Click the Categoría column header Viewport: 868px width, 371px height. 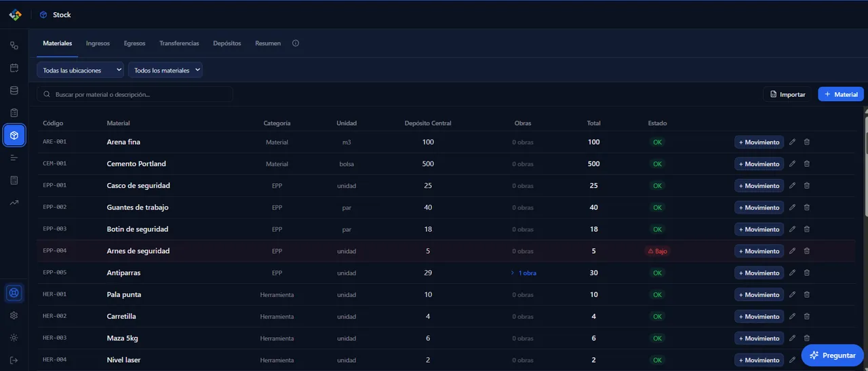tap(277, 123)
